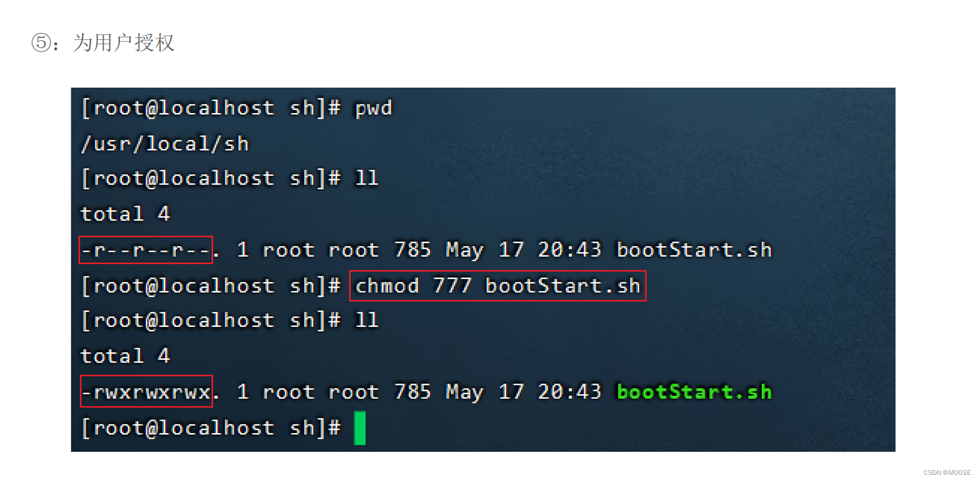Click the 785 file size in first listing
980x481 pixels.
pyautogui.click(x=412, y=250)
